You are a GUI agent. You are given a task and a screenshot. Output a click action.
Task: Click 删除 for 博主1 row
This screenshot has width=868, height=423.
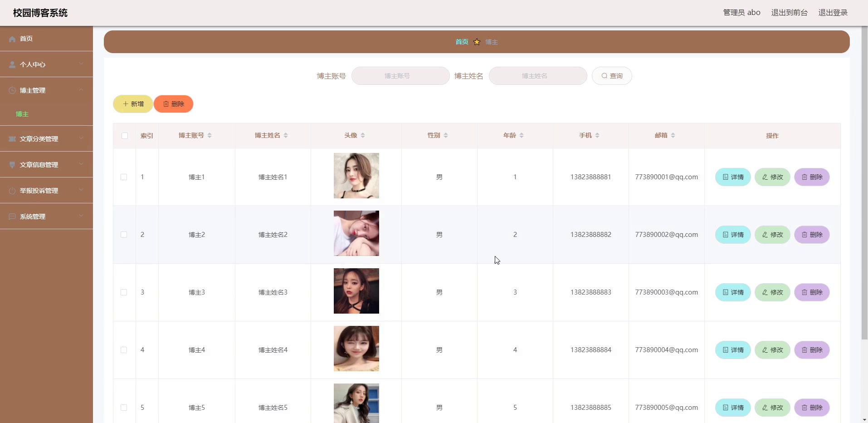pyautogui.click(x=812, y=177)
